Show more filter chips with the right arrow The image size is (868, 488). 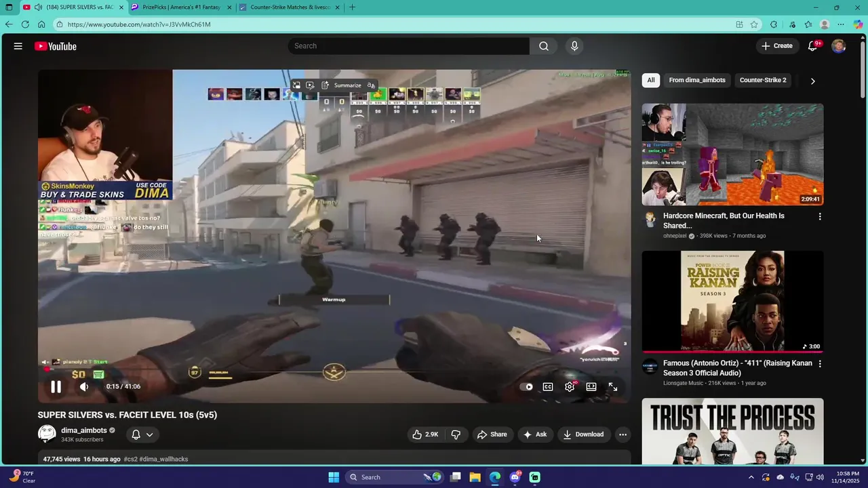tap(812, 81)
